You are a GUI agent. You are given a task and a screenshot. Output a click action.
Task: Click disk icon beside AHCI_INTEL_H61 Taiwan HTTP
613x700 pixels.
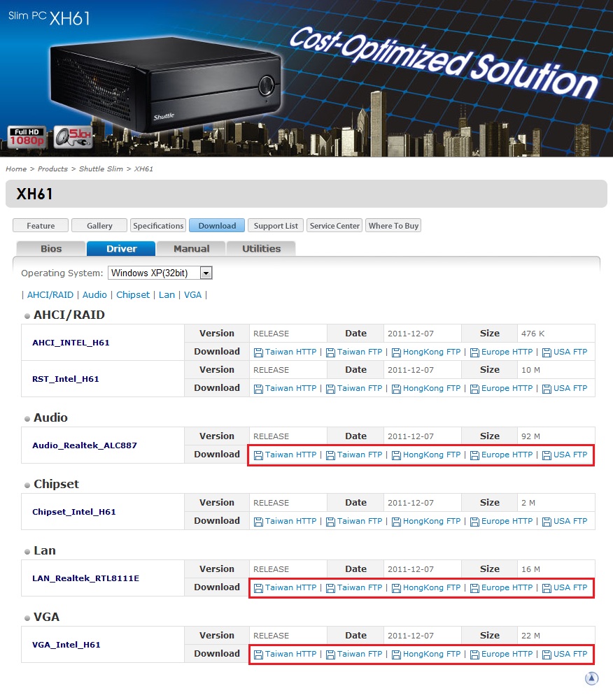[x=258, y=352]
